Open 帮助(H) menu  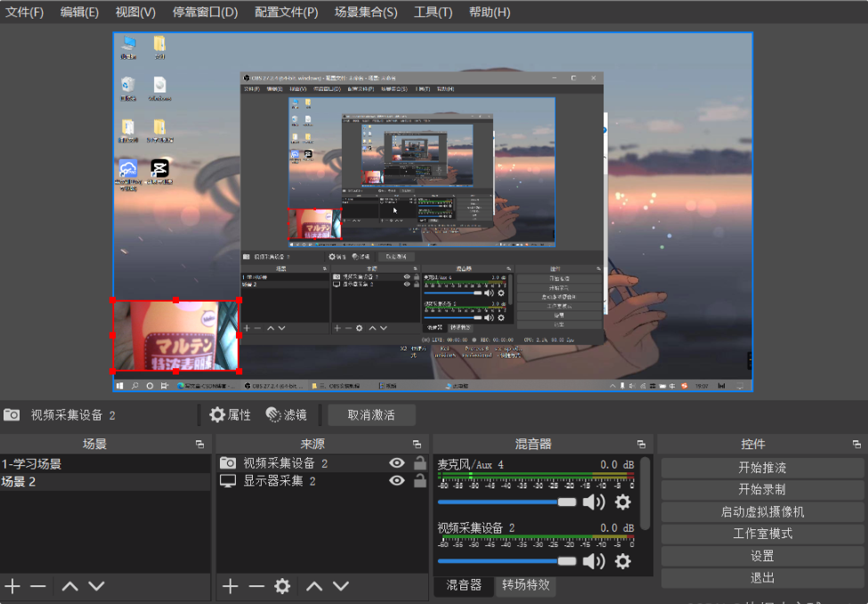(490, 12)
